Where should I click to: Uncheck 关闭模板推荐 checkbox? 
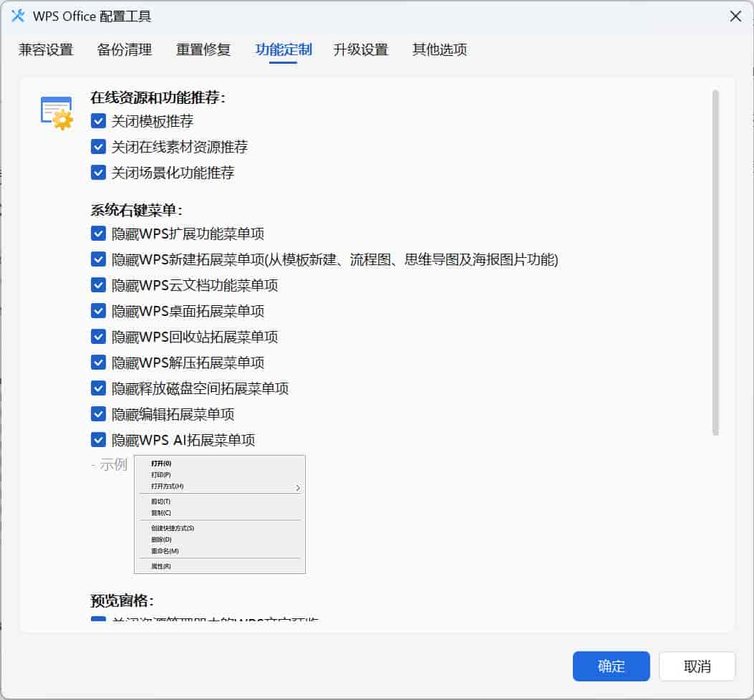pos(98,121)
